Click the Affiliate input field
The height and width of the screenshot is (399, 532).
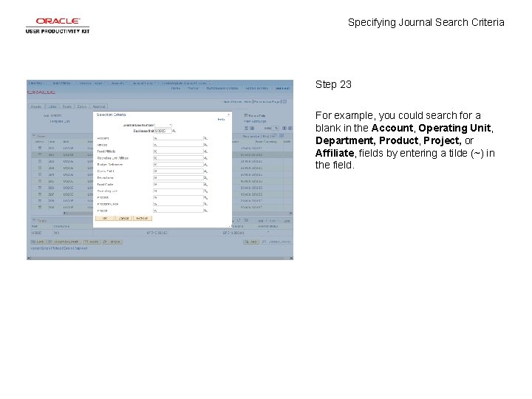[x=178, y=145]
